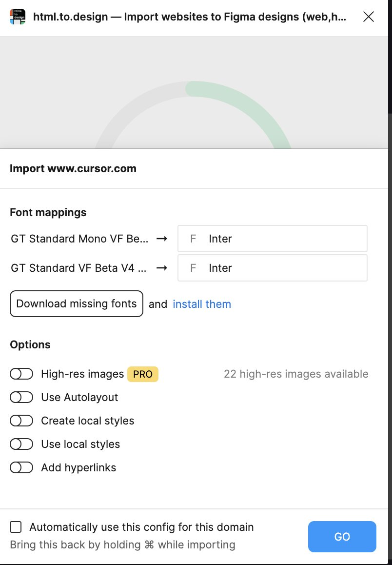The width and height of the screenshot is (392, 565).
Task: Click the F font icon in second Inter field
Action: [x=193, y=268]
